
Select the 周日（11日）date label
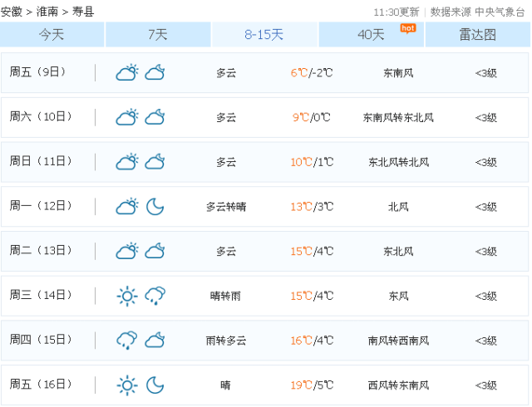pyautogui.click(x=41, y=161)
